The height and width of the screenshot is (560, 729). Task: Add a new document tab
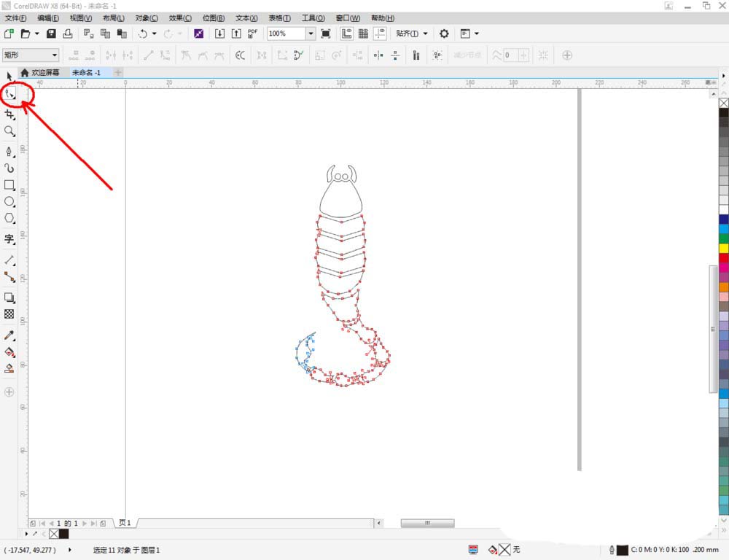click(x=118, y=73)
